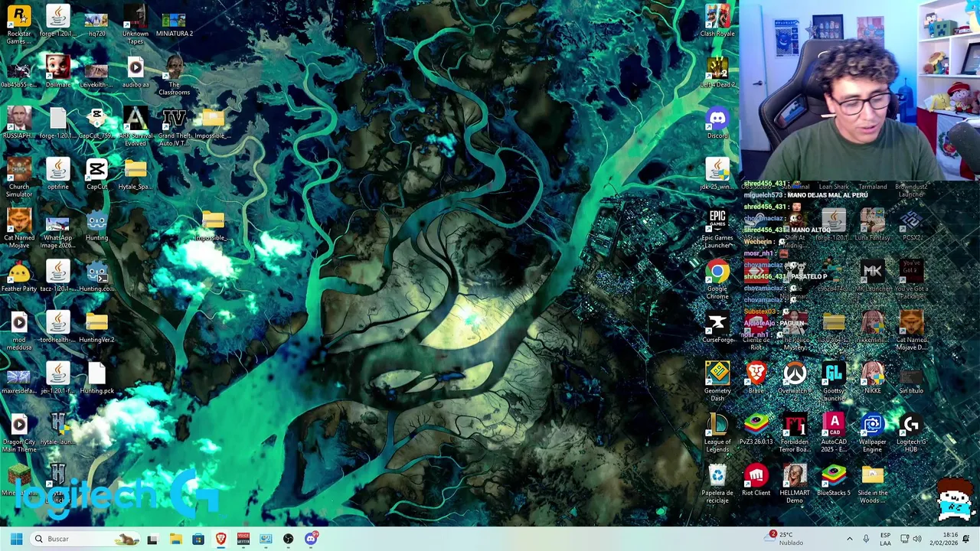Select the hq720 image file
This screenshot has width=980, height=551.
[x=96, y=21]
